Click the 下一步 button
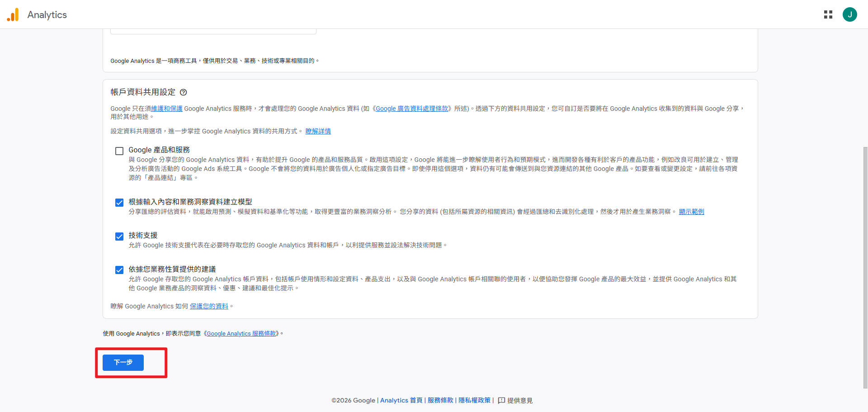Image resolution: width=868 pixels, height=412 pixels. [123, 362]
